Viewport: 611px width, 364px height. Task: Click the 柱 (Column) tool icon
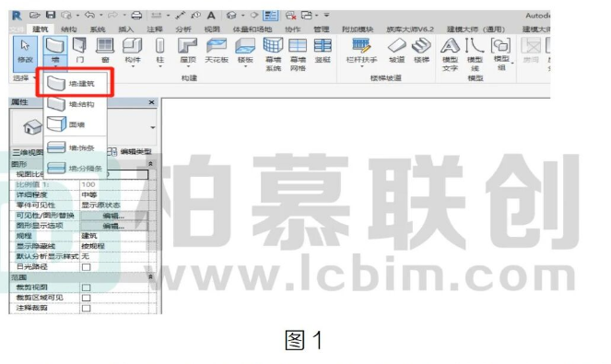point(159,46)
